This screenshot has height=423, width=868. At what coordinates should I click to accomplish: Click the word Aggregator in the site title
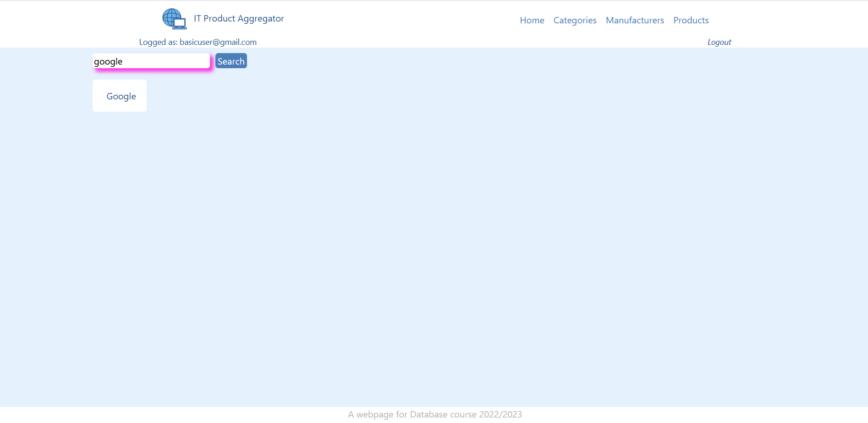(x=261, y=19)
